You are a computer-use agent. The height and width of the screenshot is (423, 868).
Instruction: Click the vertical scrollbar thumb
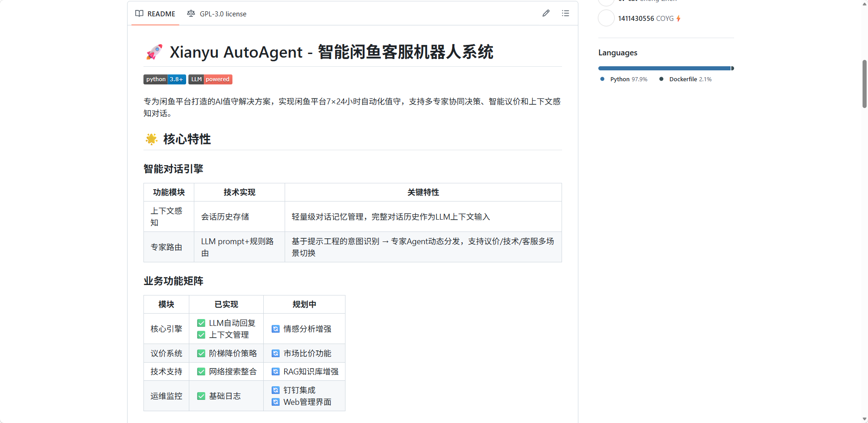click(864, 84)
